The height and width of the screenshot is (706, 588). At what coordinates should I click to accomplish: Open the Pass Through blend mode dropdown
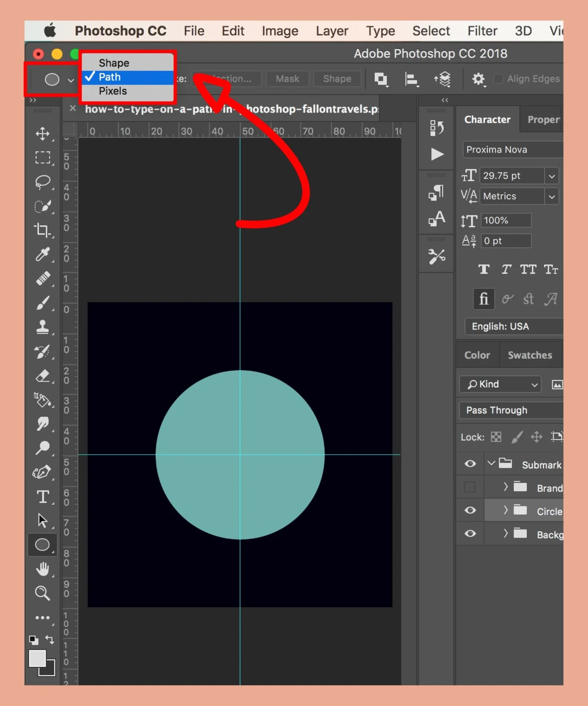511,411
